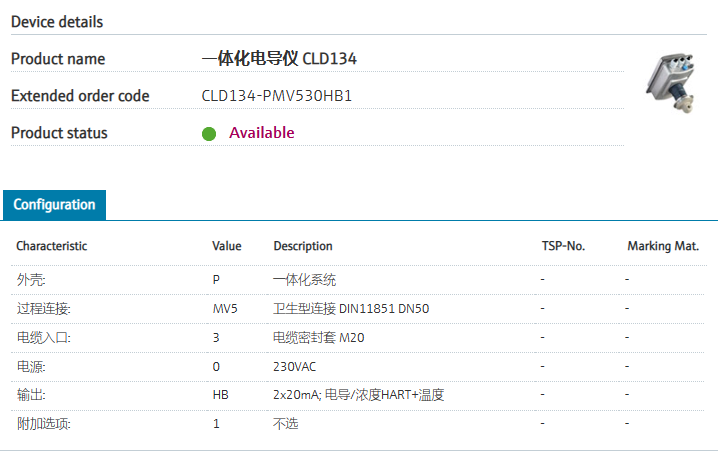Click the extended order code CLD134-PMV530HB1
718x452 pixels.
276,96
